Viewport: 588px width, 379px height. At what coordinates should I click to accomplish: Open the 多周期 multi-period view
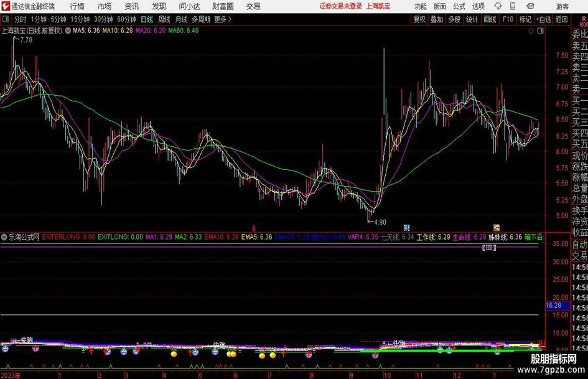pos(201,19)
